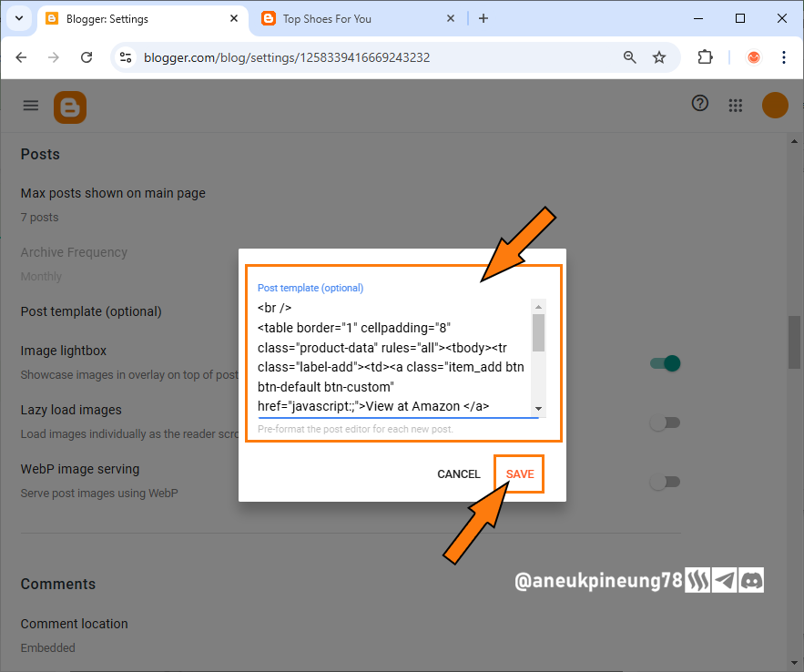Close the Blogger: Settings tab

(234, 18)
